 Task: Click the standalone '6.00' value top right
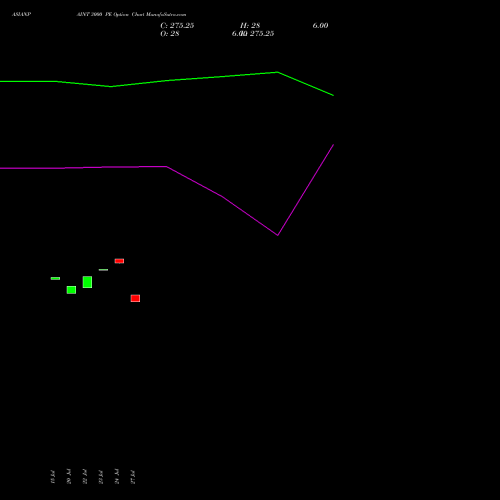coord(320,26)
